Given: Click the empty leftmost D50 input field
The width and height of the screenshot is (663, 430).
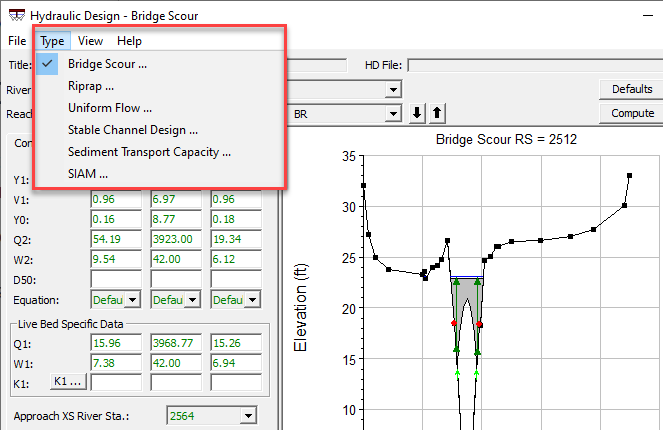Looking at the screenshot, I should click(116, 278).
